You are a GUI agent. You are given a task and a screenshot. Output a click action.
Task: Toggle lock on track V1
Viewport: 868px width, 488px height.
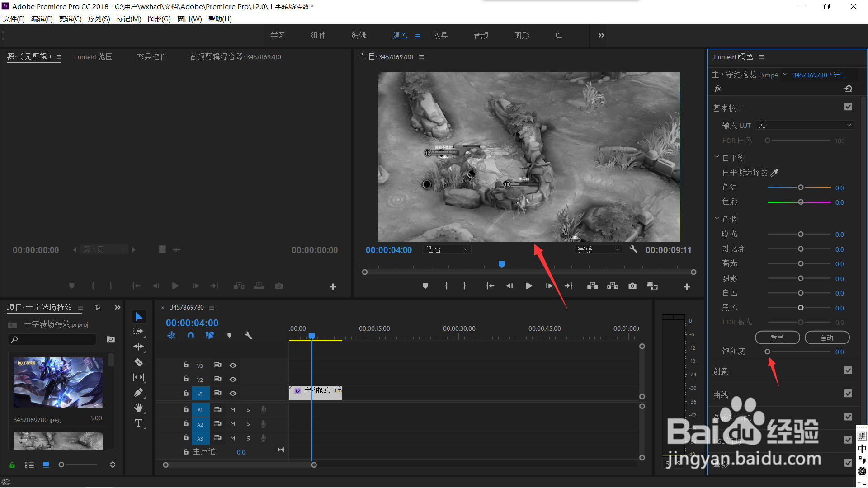(186, 393)
